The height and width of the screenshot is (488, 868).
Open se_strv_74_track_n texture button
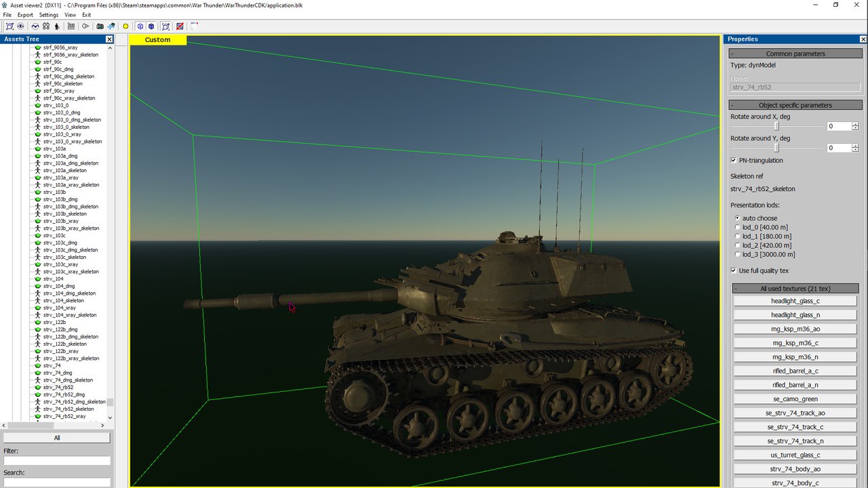pyautogui.click(x=795, y=441)
